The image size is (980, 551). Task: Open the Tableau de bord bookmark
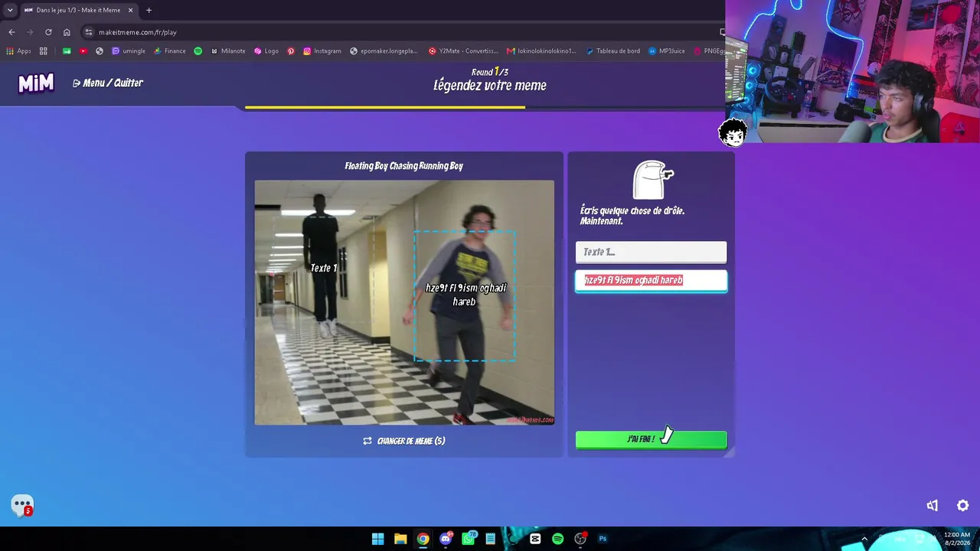(613, 51)
